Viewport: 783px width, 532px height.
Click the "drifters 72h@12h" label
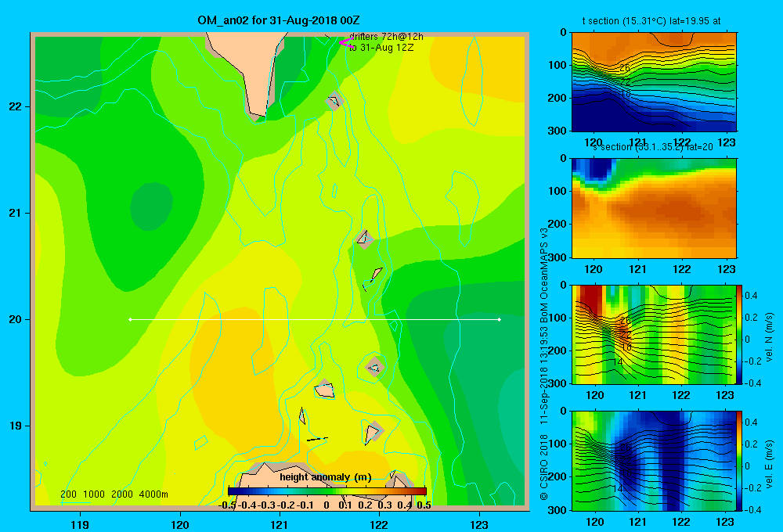click(x=387, y=37)
